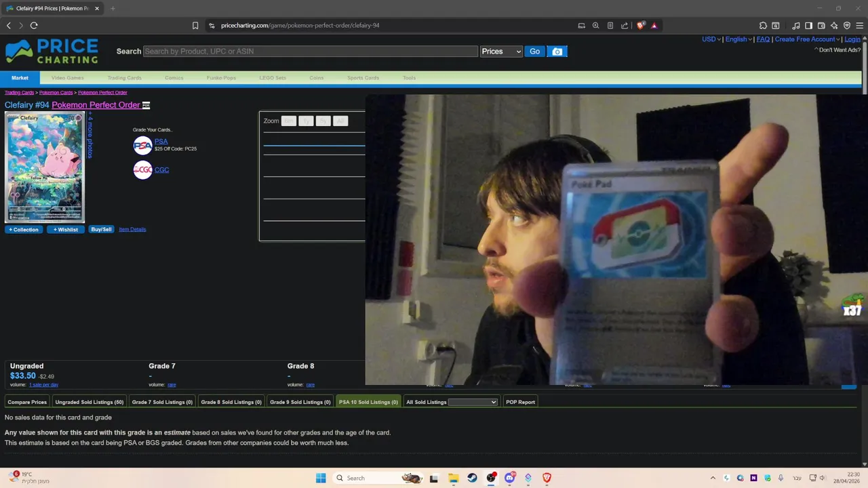Viewport: 868px width, 488px height.
Task: Reload the page with the refresh icon
Action: pyautogui.click(x=34, y=25)
